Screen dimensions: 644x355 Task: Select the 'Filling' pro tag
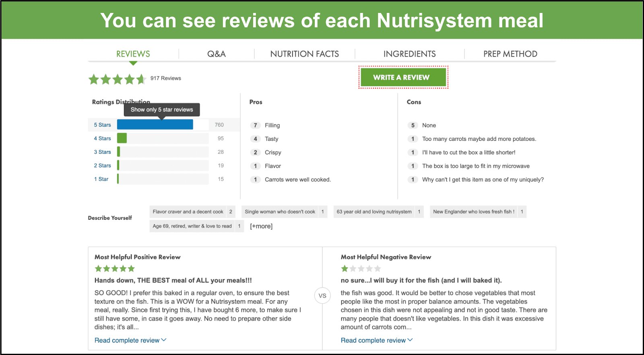(272, 125)
